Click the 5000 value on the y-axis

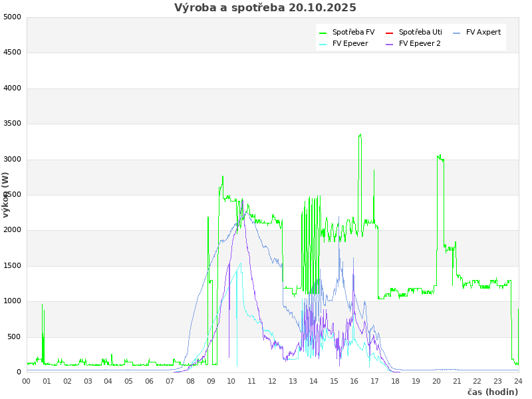coord(12,17)
